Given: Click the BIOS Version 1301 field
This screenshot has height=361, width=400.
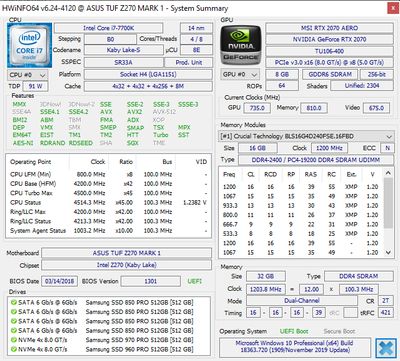Looking at the screenshot, I should tap(151, 281).
